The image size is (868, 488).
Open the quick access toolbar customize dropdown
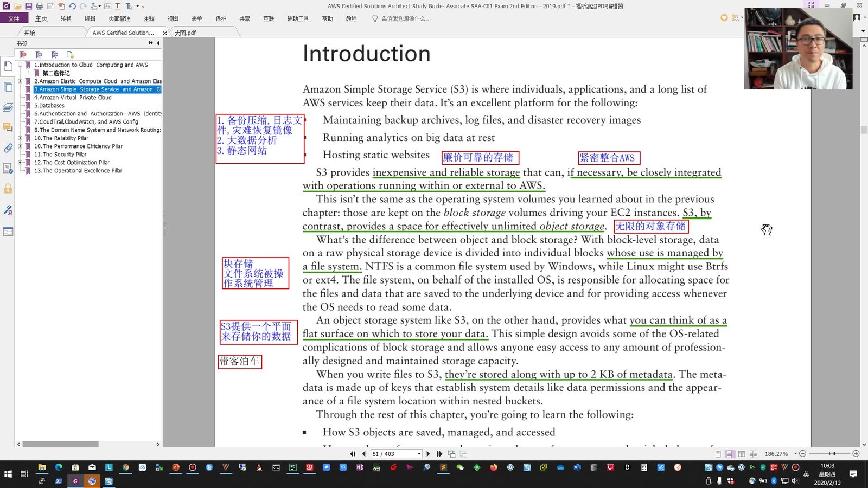[143, 6]
